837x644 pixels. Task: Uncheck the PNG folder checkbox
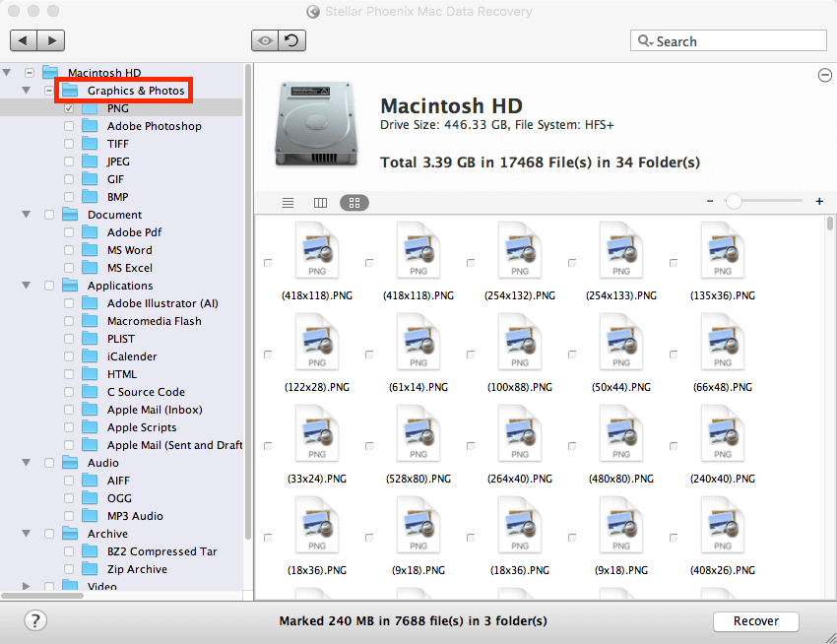point(69,108)
